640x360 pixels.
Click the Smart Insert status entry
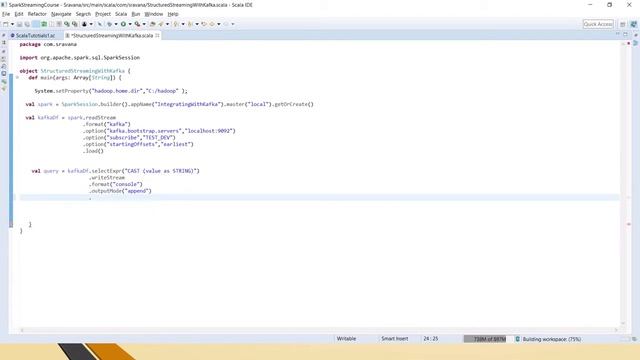395,339
